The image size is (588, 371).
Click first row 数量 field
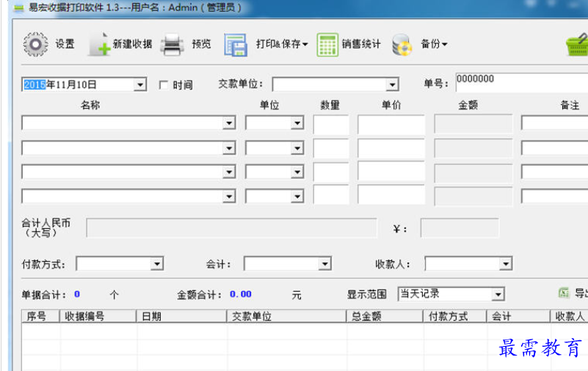[331, 125]
